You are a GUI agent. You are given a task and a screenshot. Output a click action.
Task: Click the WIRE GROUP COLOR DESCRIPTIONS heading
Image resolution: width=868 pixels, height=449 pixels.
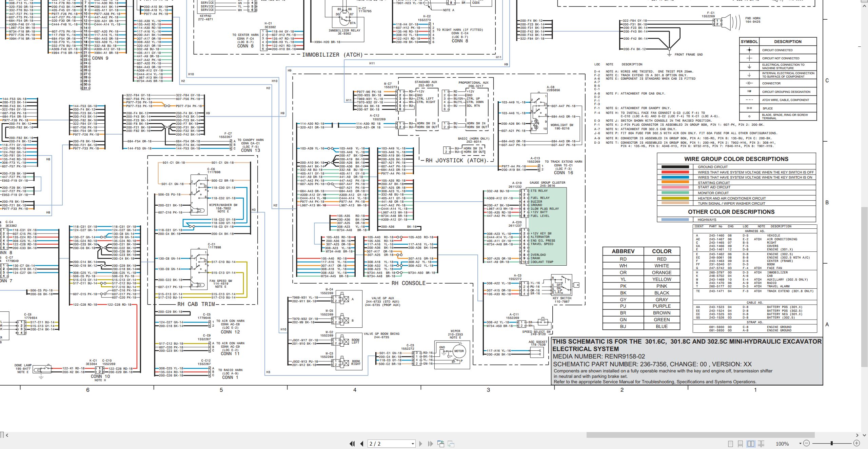[x=736, y=159]
